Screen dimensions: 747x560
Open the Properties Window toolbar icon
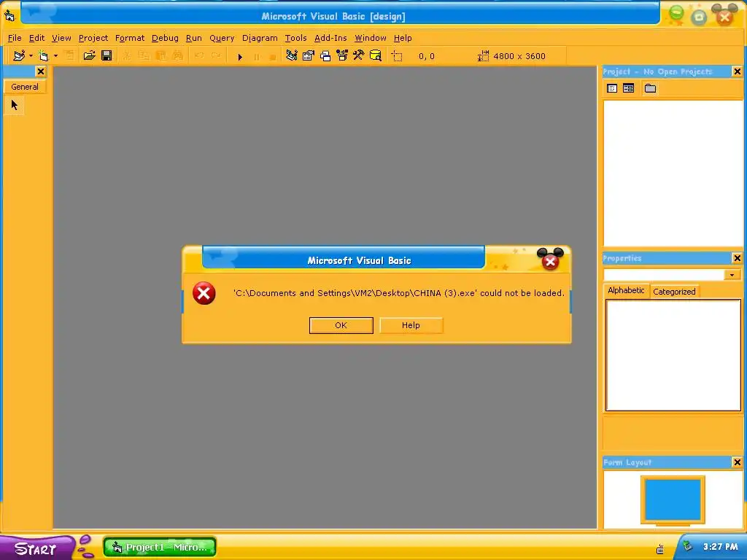309,55
